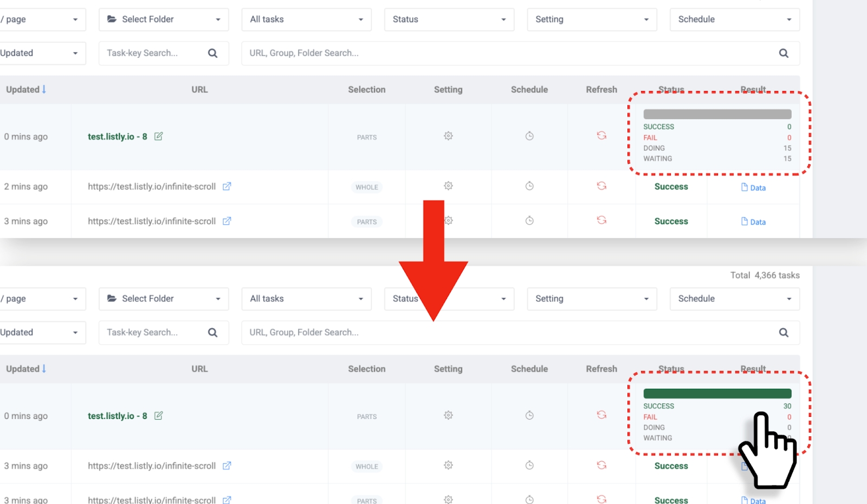Click the completed green progress bar
This screenshot has width=867, height=504.
[717, 394]
